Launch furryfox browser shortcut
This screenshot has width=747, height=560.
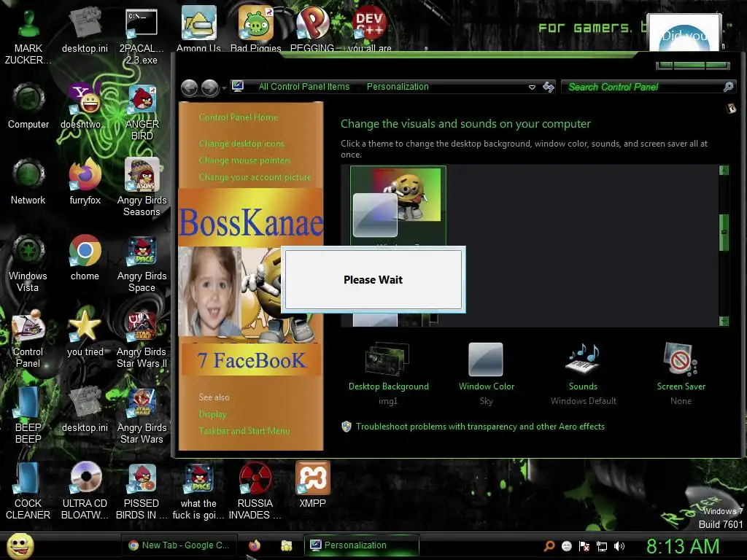(x=85, y=182)
